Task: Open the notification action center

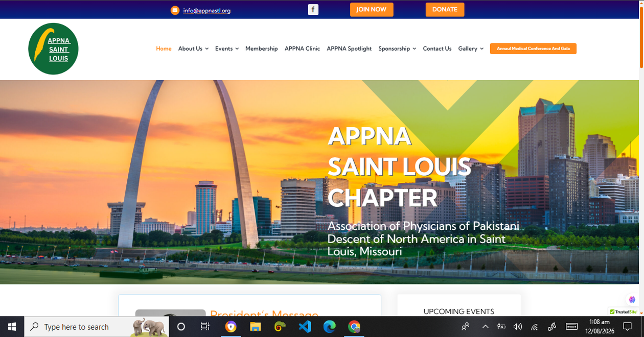Action: click(x=627, y=327)
